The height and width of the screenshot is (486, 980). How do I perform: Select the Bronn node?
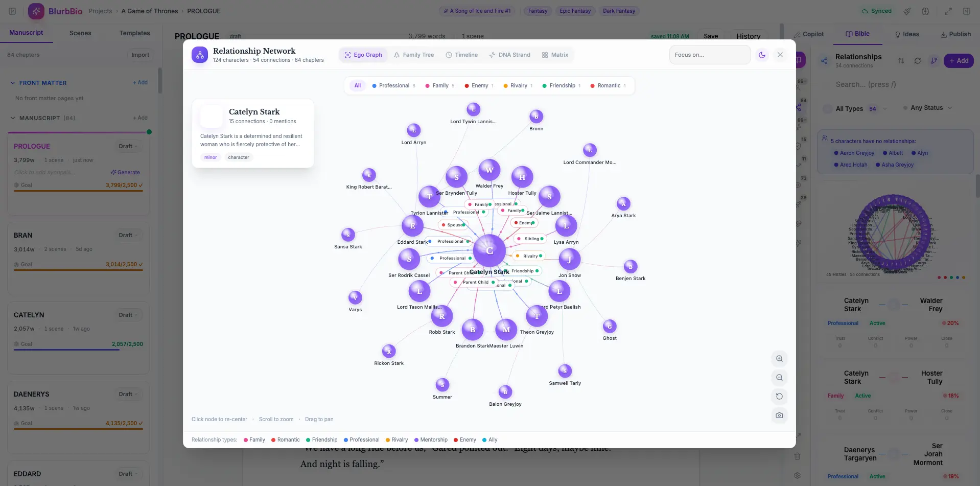(536, 117)
